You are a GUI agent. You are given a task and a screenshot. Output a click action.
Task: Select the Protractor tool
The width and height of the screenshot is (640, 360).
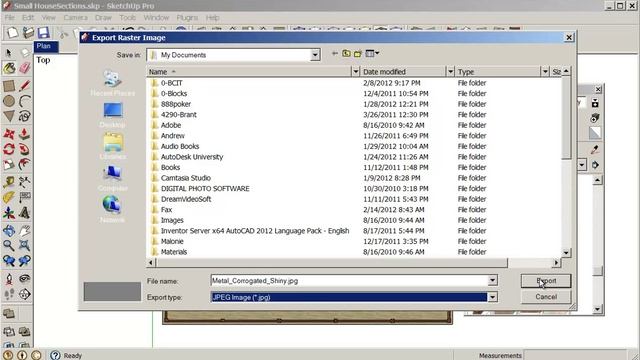[9, 198]
